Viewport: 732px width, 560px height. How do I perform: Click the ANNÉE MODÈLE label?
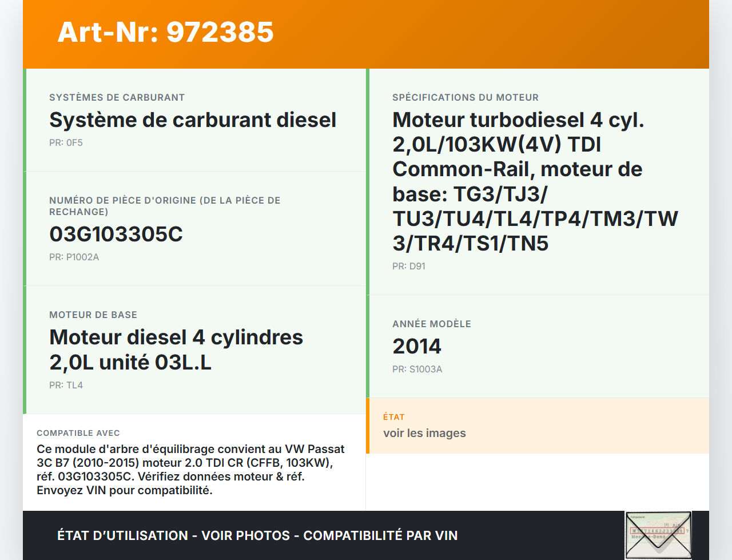click(x=432, y=324)
